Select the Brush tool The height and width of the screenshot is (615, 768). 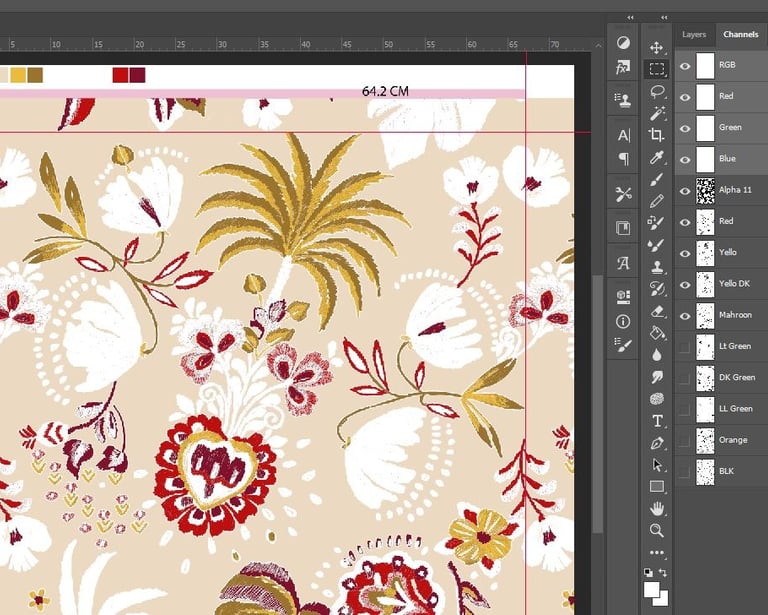point(656,179)
